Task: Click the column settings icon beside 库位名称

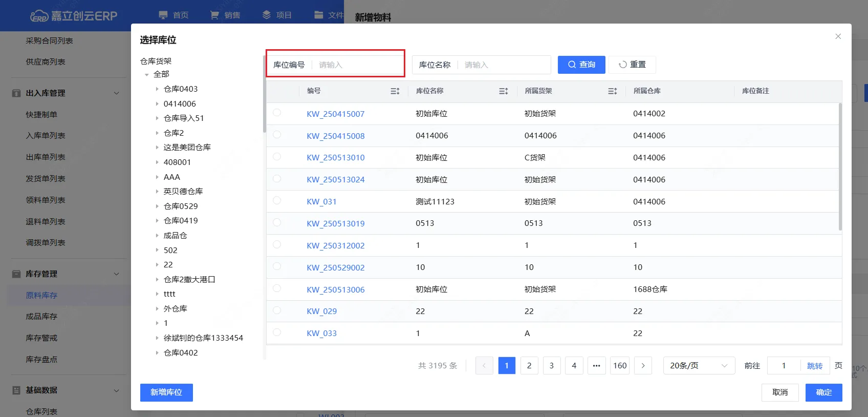Action: point(503,91)
